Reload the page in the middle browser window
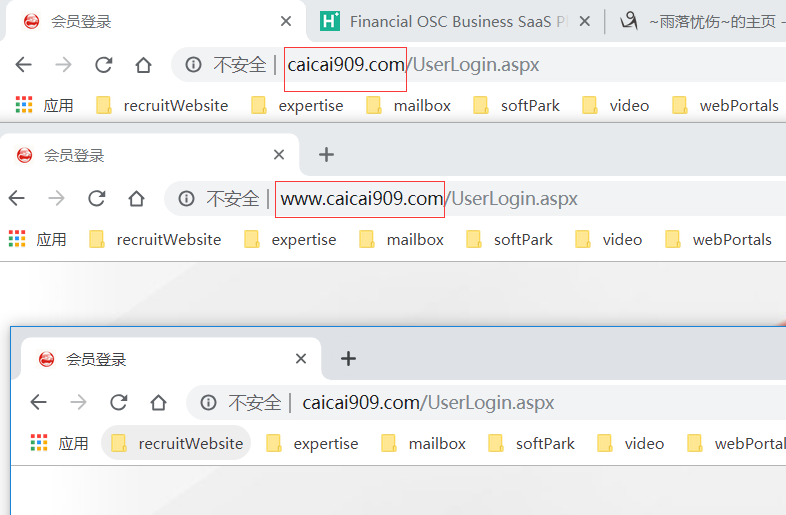Viewport: 786px width, 515px height. point(97,199)
